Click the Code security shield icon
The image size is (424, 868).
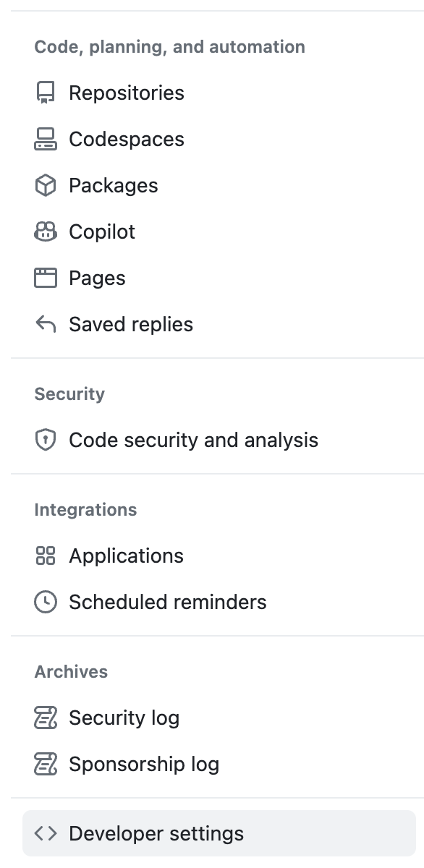pyautogui.click(x=46, y=440)
